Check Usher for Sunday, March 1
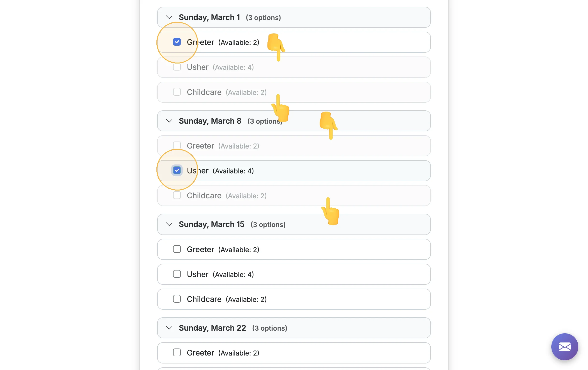Screen dimensions: 588x370 [177, 67]
